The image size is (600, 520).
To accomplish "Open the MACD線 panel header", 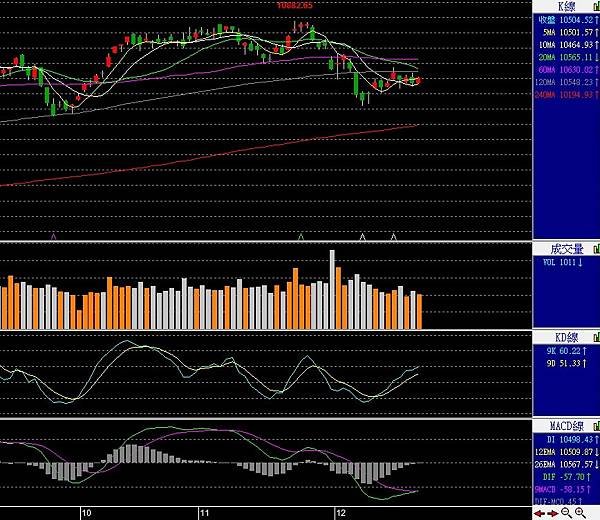I will point(567,426).
